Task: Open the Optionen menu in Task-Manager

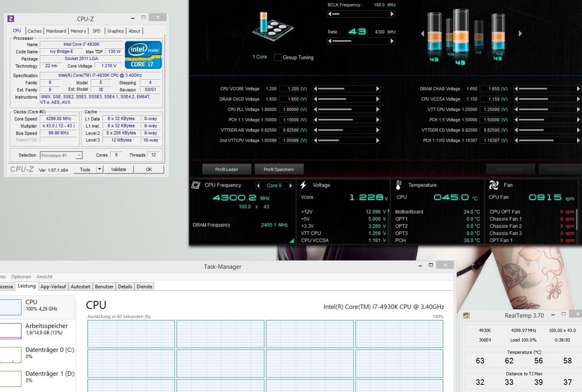Action: pos(21,277)
